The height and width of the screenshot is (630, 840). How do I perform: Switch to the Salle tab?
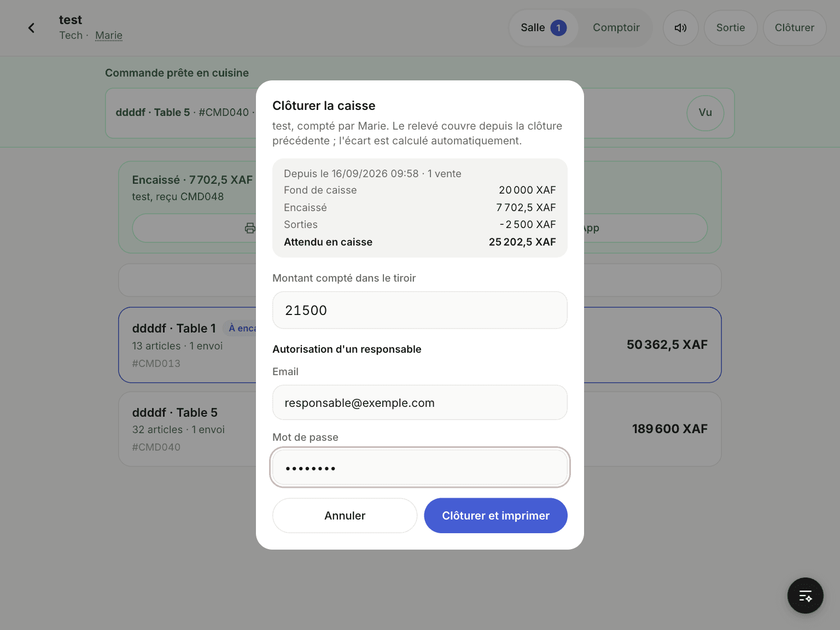tap(544, 28)
